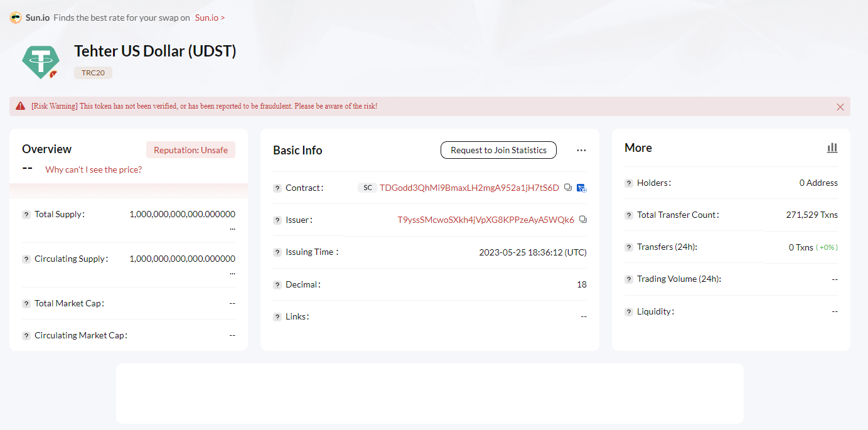Click the Risk Warning message text
This screenshot has width=868, height=430.
click(205, 106)
